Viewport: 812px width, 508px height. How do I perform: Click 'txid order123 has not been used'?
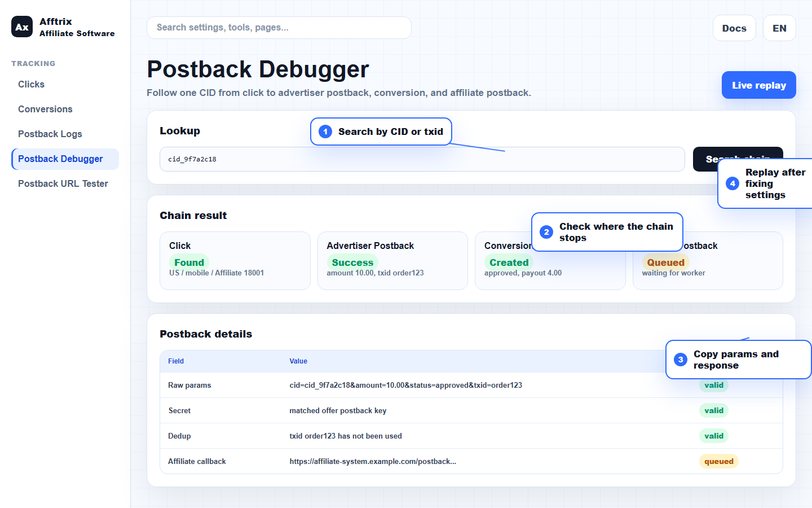pyautogui.click(x=346, y=436)
